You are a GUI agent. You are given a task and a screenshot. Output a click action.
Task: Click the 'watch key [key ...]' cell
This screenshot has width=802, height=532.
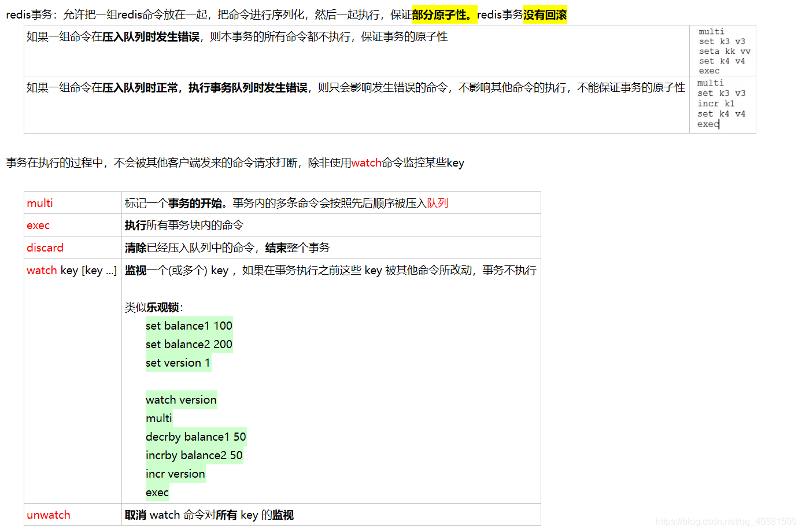pyautogui.click(x=73, y=381)
